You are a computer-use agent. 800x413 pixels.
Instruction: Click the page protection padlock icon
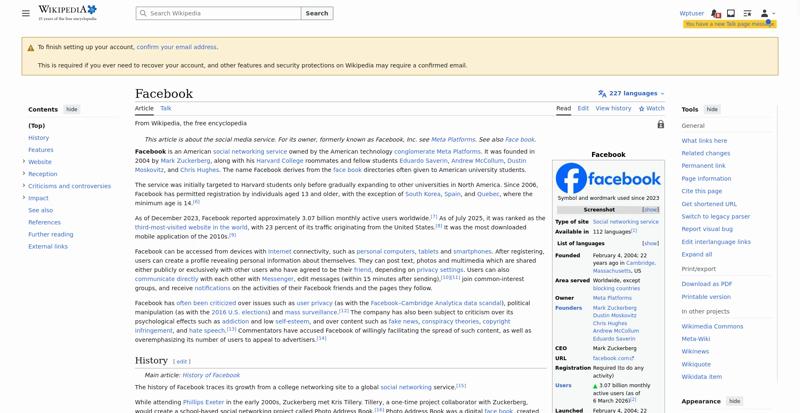tap(661, 124)
